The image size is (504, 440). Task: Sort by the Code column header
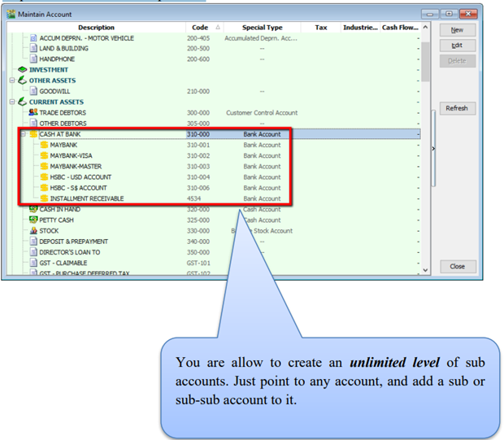click(x=199, y=28)
